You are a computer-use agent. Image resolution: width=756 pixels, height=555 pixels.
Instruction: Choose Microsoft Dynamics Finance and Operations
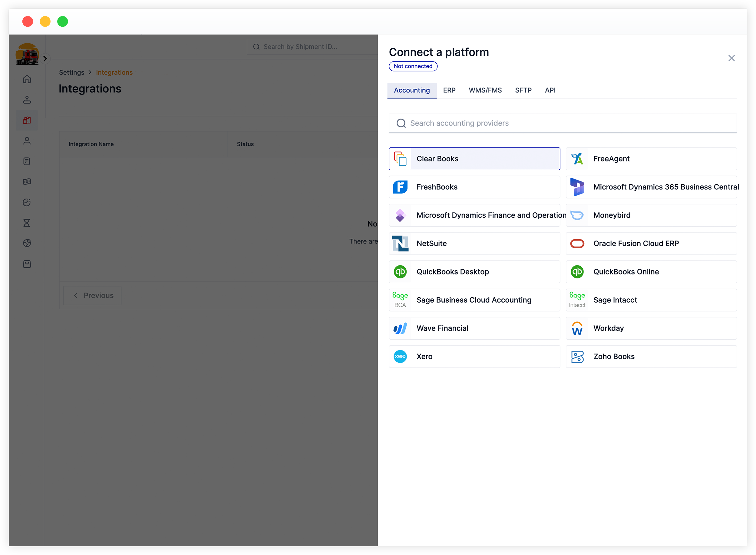pos(474,215)
